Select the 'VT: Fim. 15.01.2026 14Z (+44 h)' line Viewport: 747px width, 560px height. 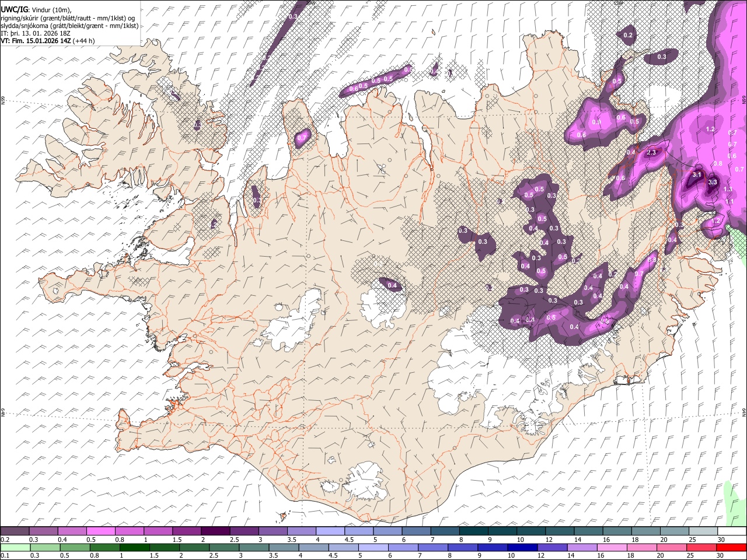pyautogui.click(x=48, y=41)
